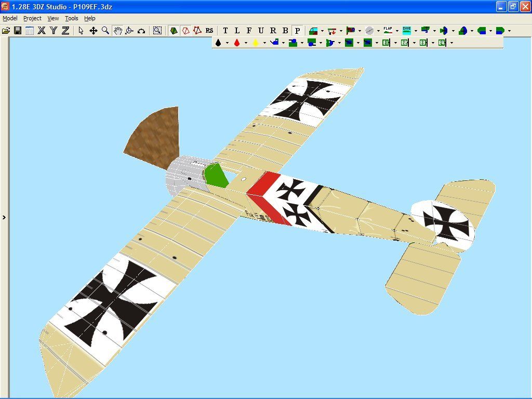Click the blue aircraft top-view icon
The width and height of the screenshot is (532, 399).
(425, 31)
